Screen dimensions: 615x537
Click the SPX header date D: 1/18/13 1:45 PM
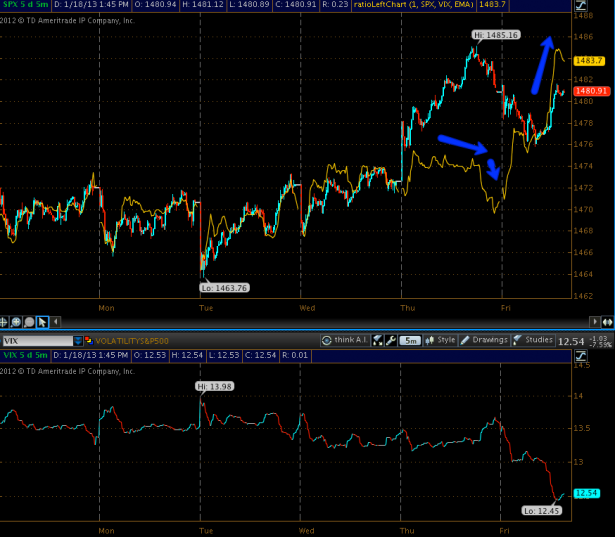coord(91,5)
